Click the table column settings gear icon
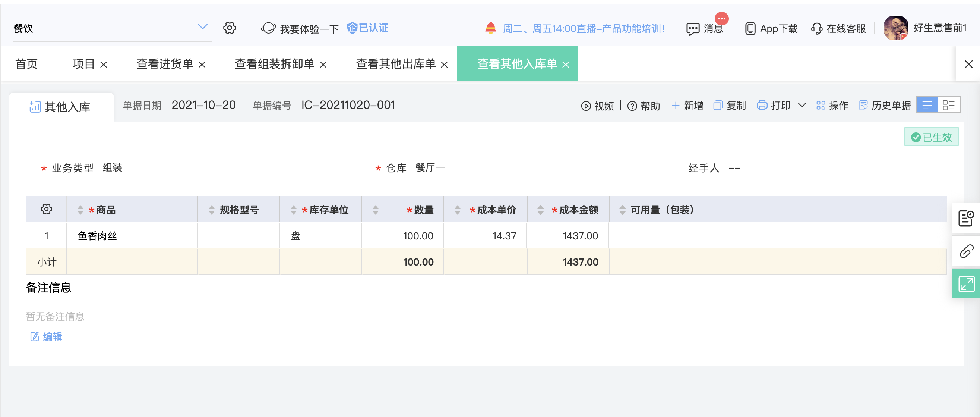Screen dimensions: 980x417 (x=47, y=209)
